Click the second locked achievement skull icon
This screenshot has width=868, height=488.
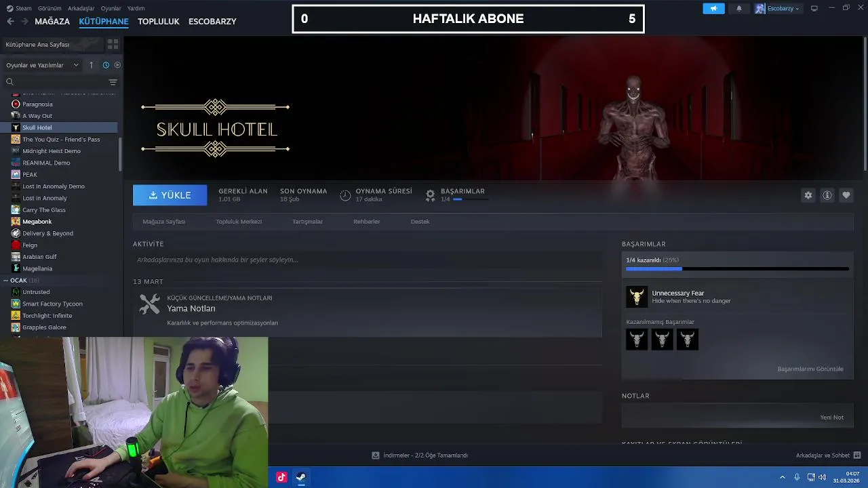(x=663, y=340)
